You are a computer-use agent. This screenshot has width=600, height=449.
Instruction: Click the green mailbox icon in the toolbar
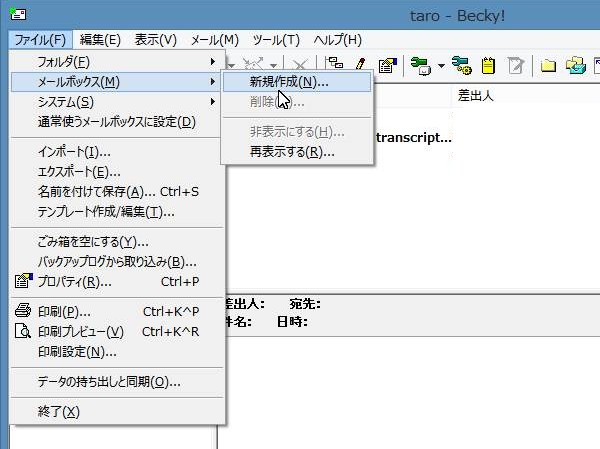[421, 66]
